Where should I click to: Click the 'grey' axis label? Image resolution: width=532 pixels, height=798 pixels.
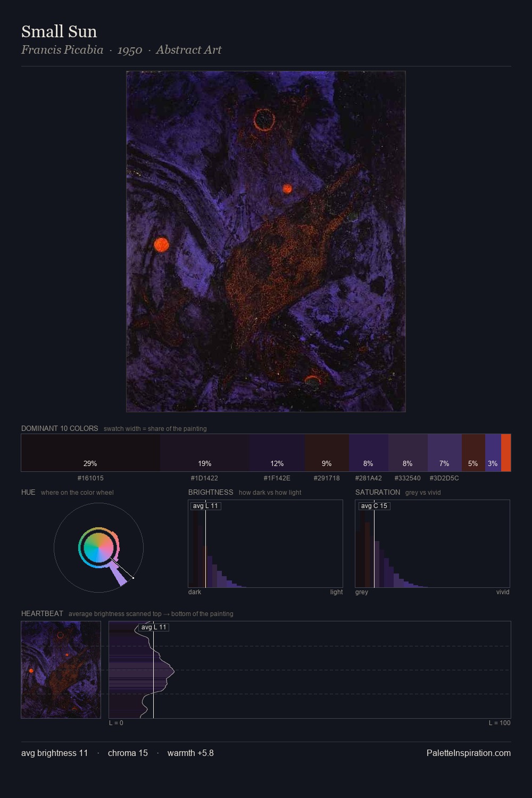(362, 592)
